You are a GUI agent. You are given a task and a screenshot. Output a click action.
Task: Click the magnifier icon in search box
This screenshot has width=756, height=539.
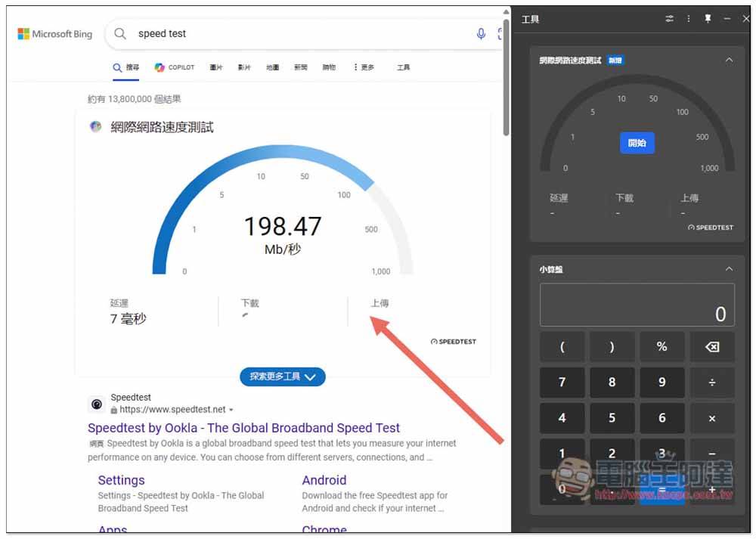click(120, 34)
